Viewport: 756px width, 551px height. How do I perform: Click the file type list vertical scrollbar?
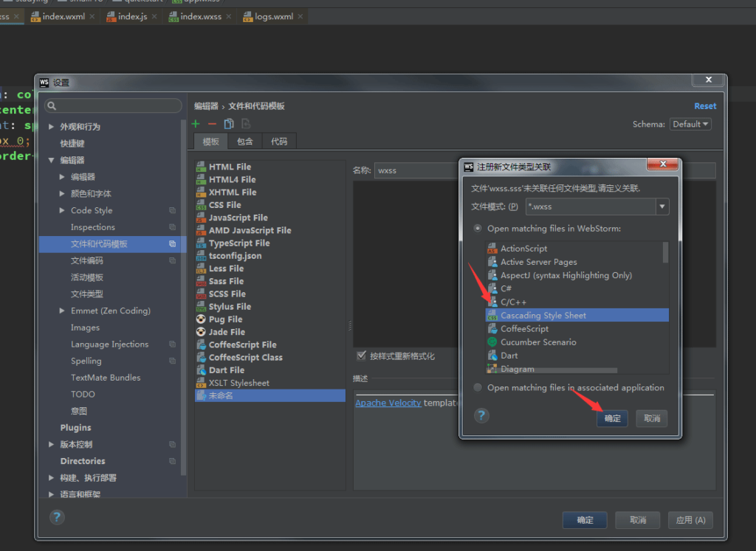tap(665, 252)
